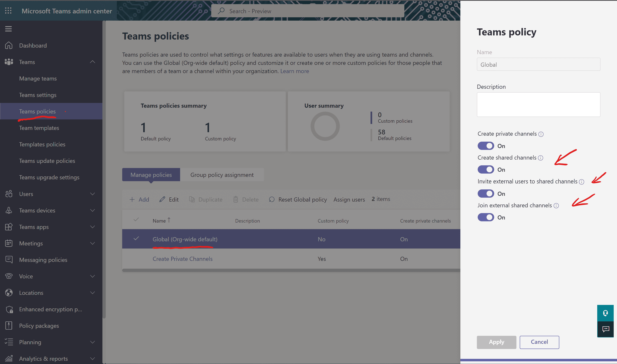The height and width of the screenshot is (364, 617).
Task: Click the Create shared channels info icon
Action: pos(540,158)
